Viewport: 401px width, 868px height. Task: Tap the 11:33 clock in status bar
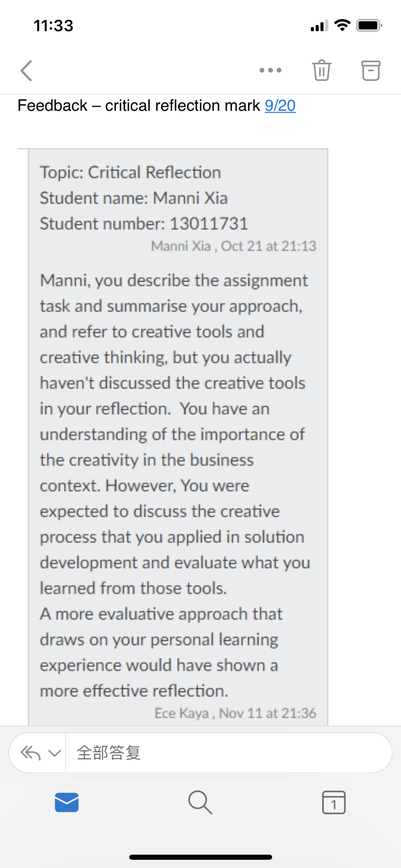tap(53, 26)
